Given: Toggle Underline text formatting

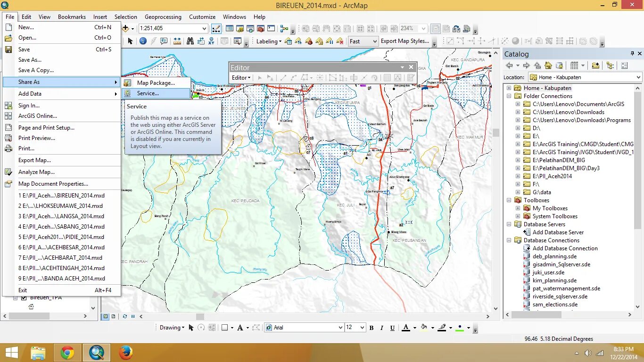Looking at the screenshot, I should [x=392, y=328].
